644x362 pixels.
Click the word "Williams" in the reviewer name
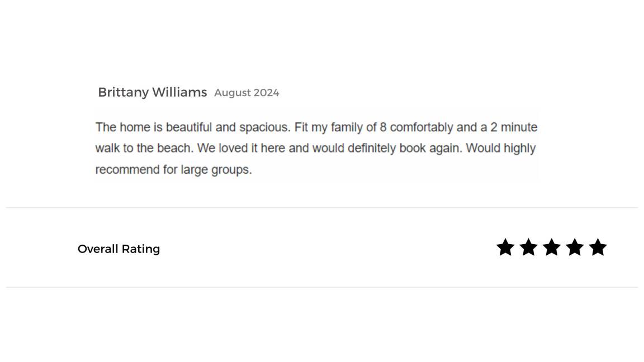(178, 93)
